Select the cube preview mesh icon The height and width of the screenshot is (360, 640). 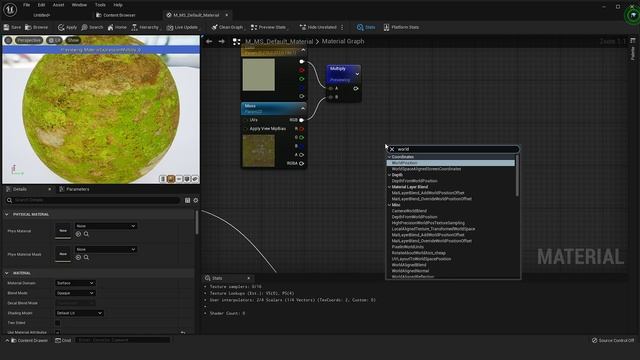[187, 179]
